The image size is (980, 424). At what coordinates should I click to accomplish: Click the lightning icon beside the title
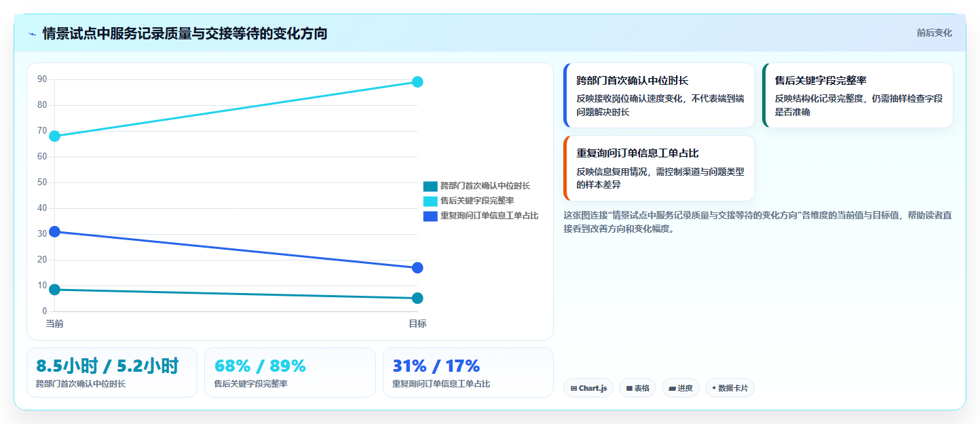33,34
